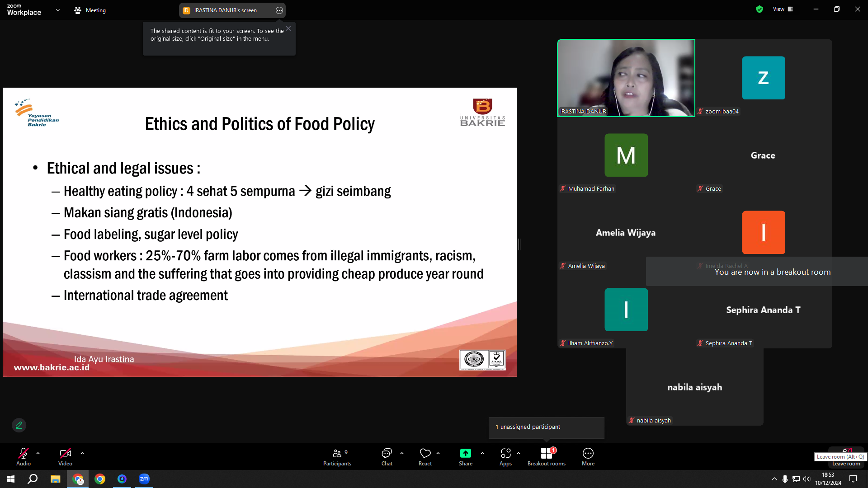Click the green Share screen icon
Image resolution: width=868 pixels, height=488 pixels.
point(466,453)
